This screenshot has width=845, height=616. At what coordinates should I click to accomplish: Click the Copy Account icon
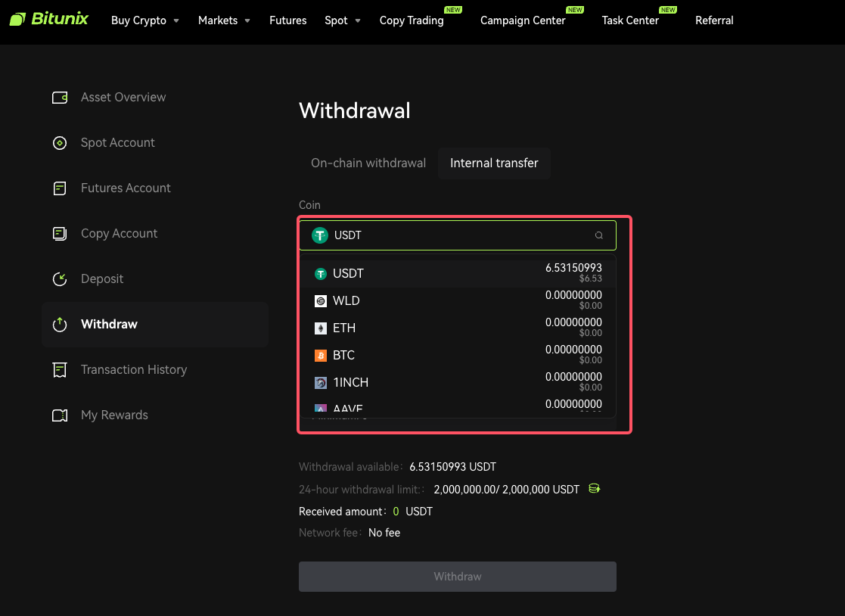point(59,233)
